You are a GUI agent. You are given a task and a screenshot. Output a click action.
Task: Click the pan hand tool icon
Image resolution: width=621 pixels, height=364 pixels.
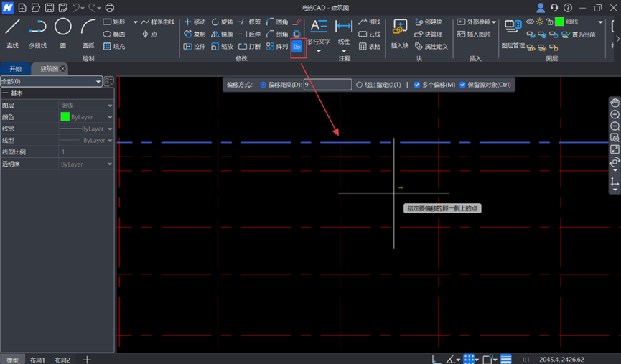pyautogui.click(x=615, y=103)
